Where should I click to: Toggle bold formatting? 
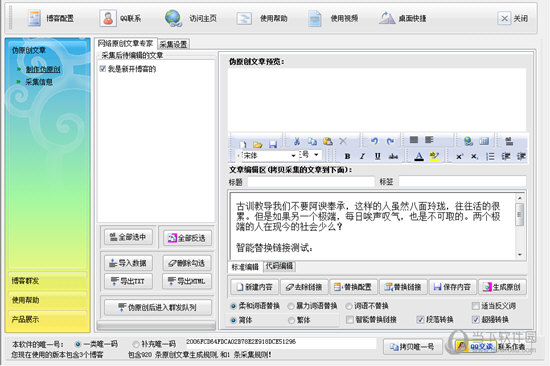click(347, 156)
